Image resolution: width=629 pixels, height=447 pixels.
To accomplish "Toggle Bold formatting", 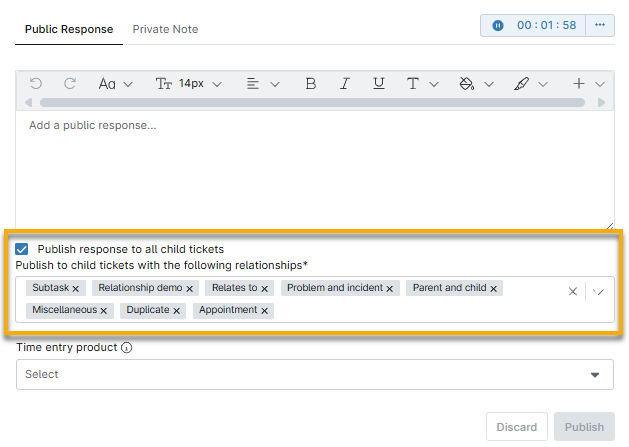I will point(310,84).
